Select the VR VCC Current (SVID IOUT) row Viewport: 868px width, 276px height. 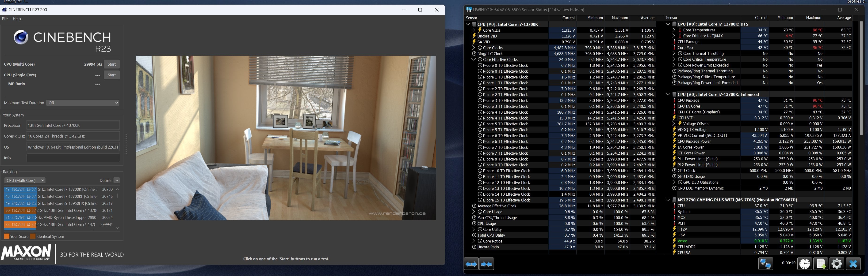(x=762, y=136)
